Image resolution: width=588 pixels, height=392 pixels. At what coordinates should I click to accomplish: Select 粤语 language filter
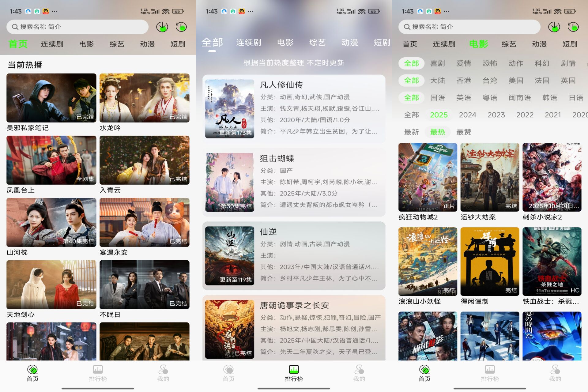click(x=490, y=98)
